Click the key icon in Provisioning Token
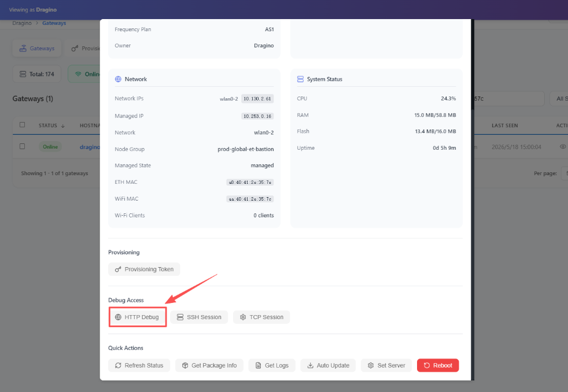 coord(118,269)
